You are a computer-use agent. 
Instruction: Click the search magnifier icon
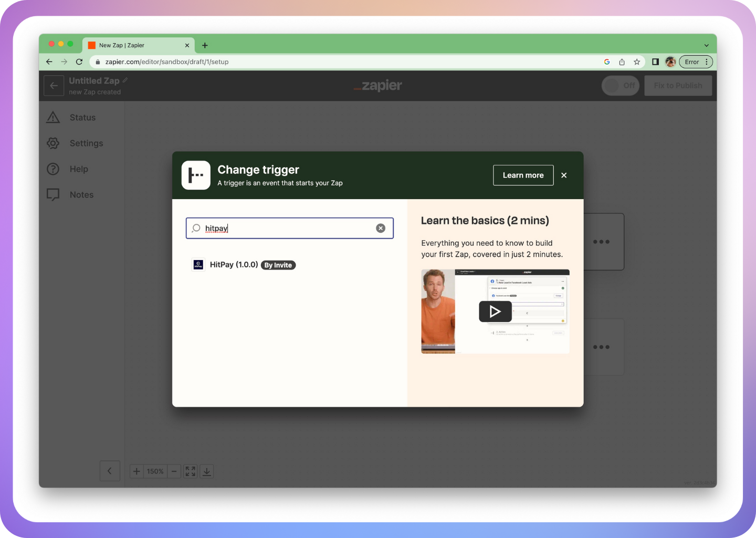tap(196, 228)
